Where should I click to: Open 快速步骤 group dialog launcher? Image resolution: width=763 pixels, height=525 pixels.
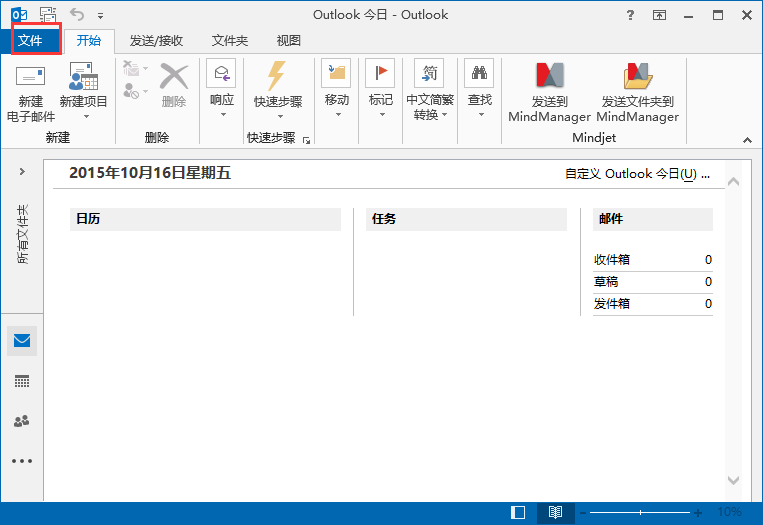307,141
